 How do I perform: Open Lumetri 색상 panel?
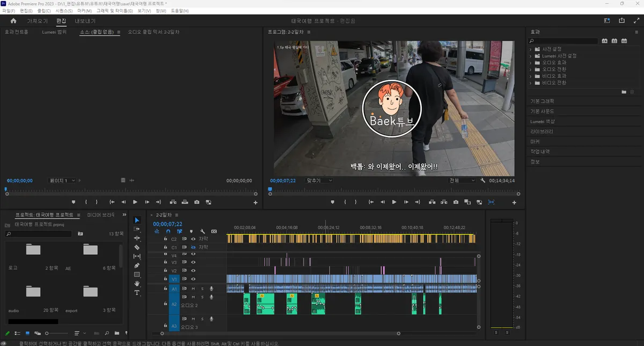pyautogui.click(x=543, y=121)
